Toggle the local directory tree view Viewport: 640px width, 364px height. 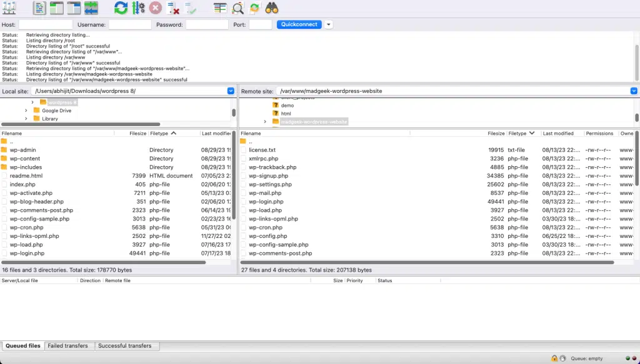pos(57,8)
